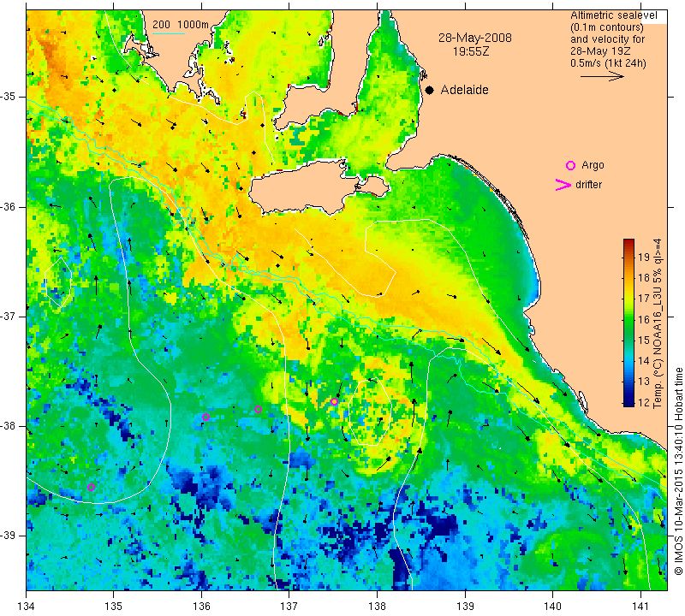Image resolution: width=685 pixels, height=616 pixels.
Task: Click the 'Altimetric sealevel' legend heading
Action: tap(614, 15)
